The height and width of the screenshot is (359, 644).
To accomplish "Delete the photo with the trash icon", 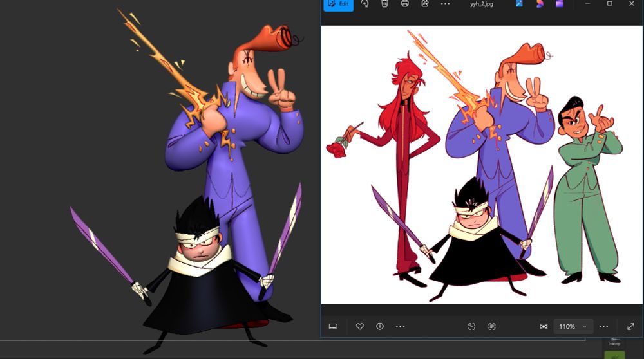I will pos(384,4).
